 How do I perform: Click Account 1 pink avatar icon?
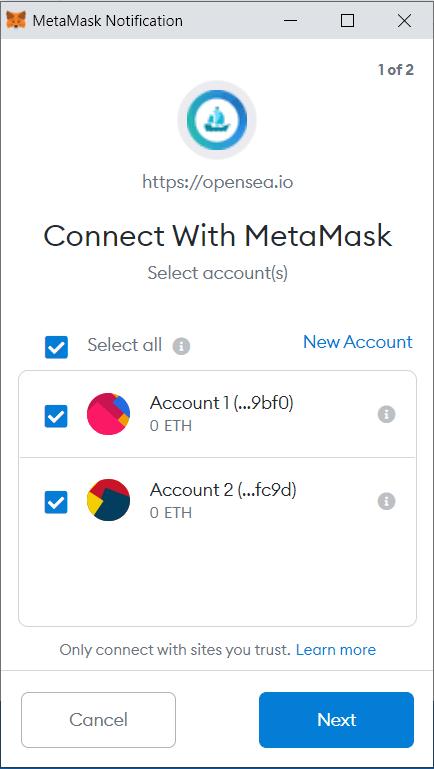tap(108, 414)
